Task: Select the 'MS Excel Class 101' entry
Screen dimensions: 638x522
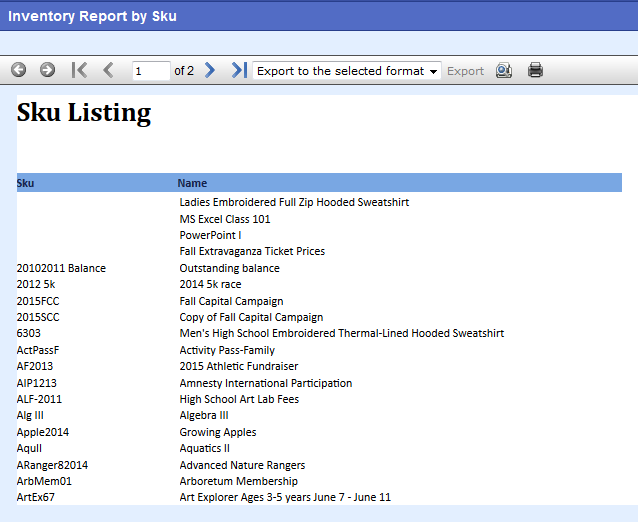Action: (x=225, y=219)
